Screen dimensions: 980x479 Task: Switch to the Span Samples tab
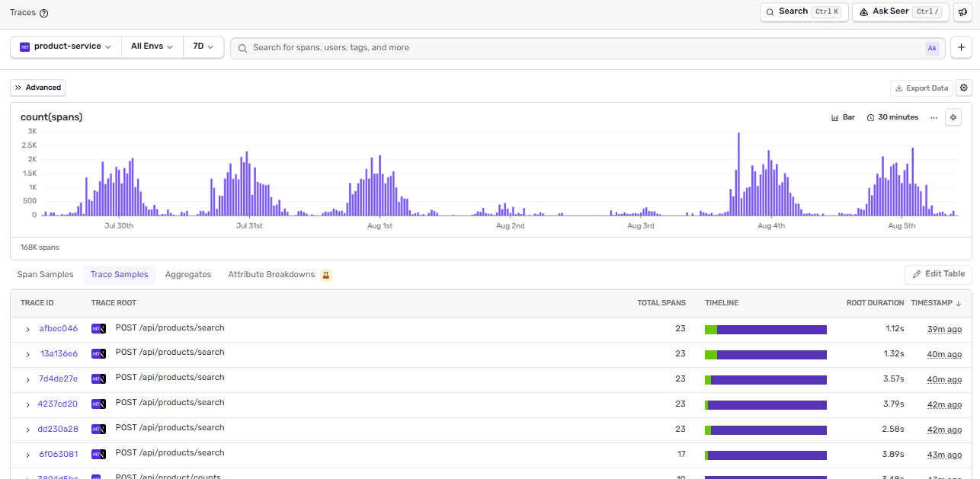[46, 275]
